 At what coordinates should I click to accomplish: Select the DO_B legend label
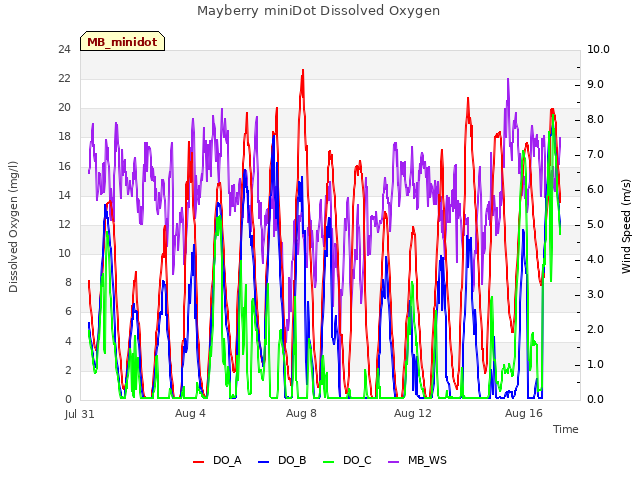tap(292, 461)
